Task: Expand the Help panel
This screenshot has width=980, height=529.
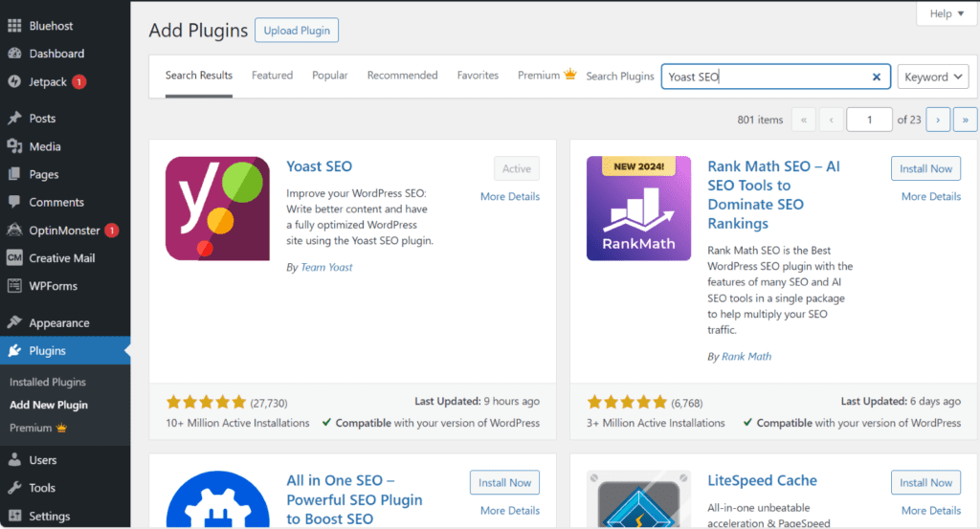Action: (947, 13)
